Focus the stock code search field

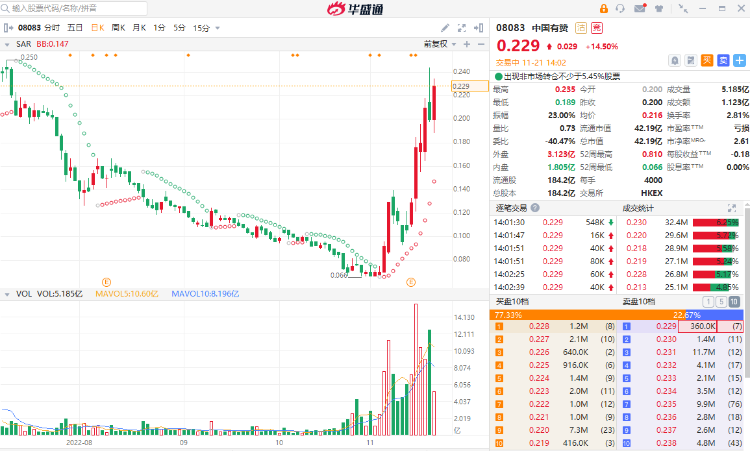tap(74, 8)
